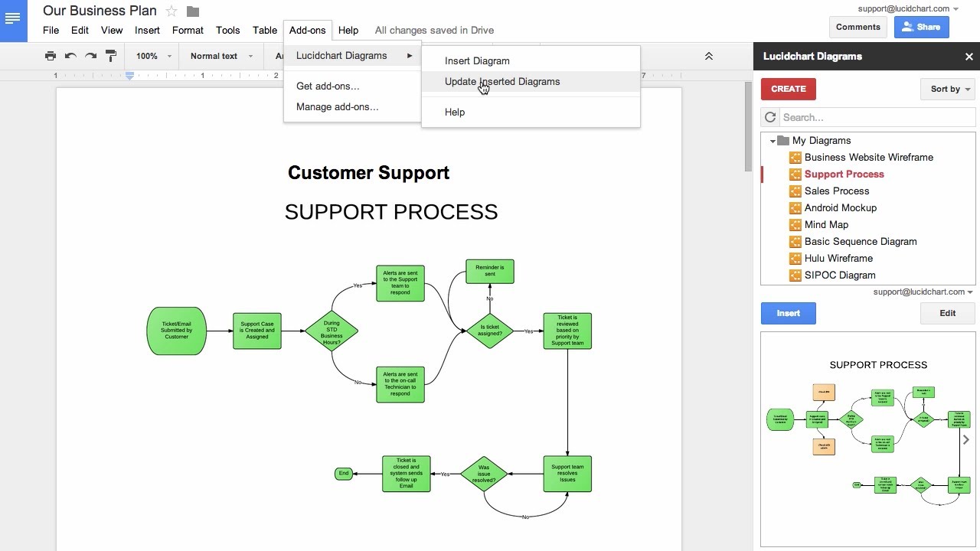Open the Format menu
The height and width of the screenshot is (551, 980).
[188, 31]
